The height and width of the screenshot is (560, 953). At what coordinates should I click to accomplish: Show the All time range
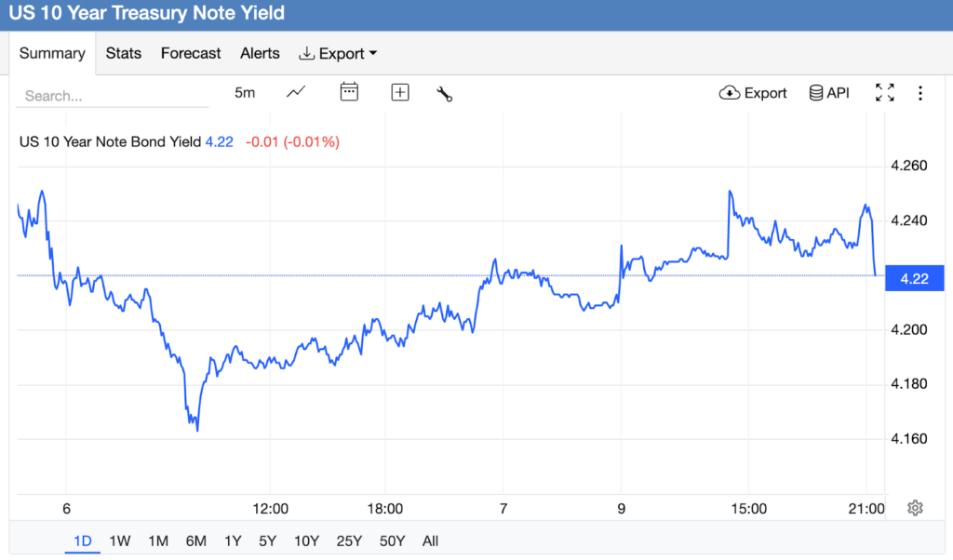click(x=430, y=540)
